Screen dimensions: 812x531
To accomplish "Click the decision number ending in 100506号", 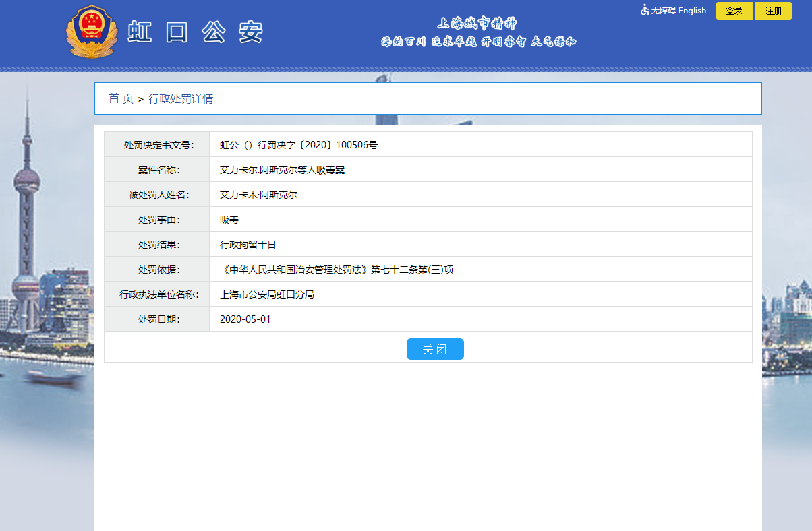I will pyautogui.click(x=299, y=145).
